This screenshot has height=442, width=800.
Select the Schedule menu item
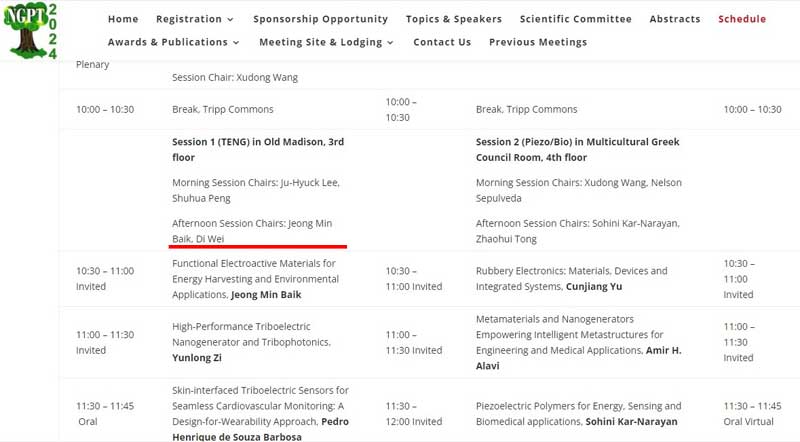point(742,19)
